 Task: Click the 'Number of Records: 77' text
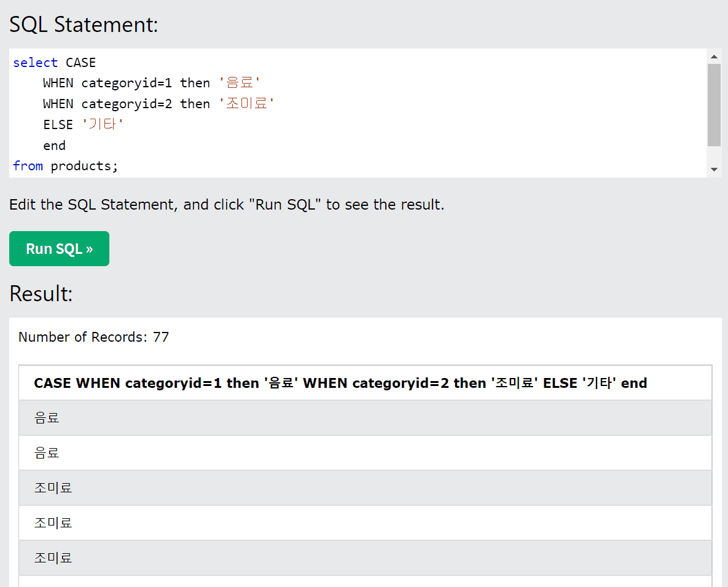(94, 337)
